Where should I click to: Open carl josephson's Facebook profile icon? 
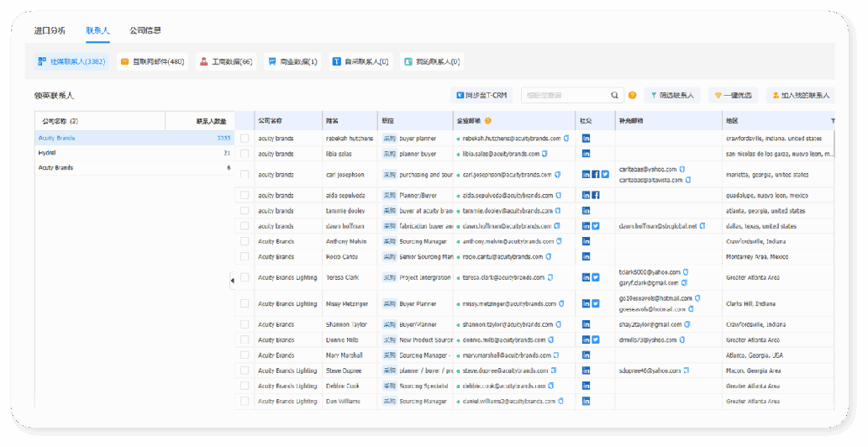pyautogui.click(x=596, y=175)
